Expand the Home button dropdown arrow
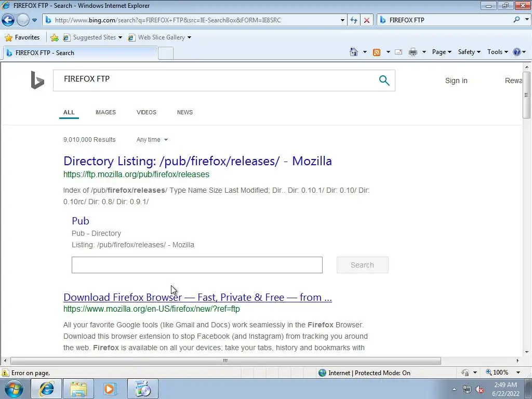 tap(365, 52)
